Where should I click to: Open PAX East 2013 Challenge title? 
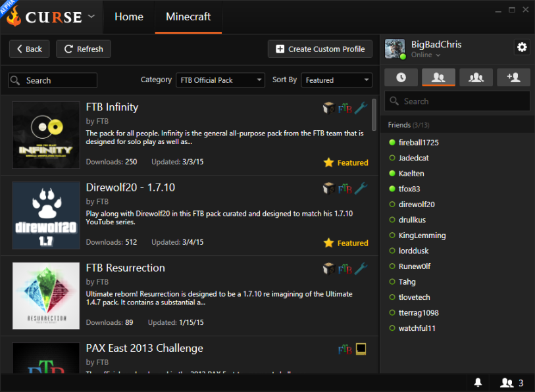click(x=144, y=348)
